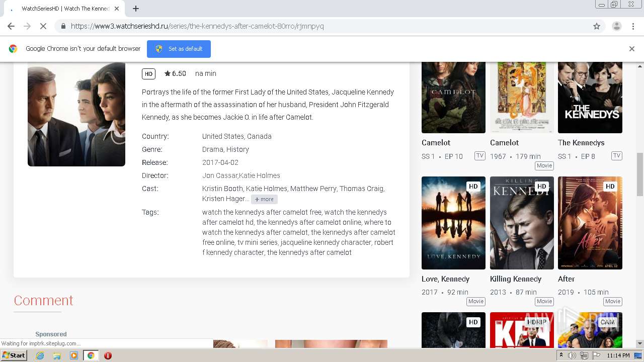The width and height of the screenshot is (644, 362).
Task: Click the Movie badge under After
Action: pos(612,301)
